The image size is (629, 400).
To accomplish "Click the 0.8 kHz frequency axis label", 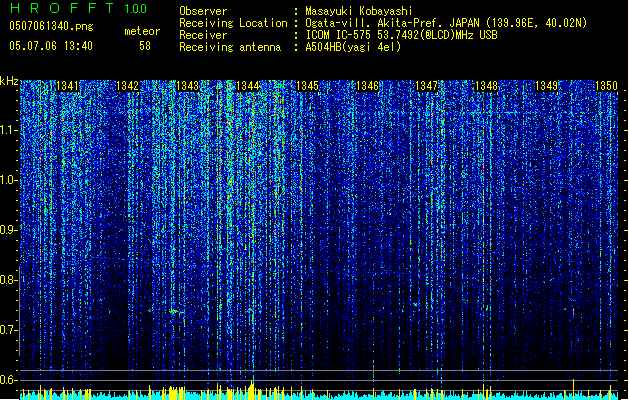I will [8, 280].
